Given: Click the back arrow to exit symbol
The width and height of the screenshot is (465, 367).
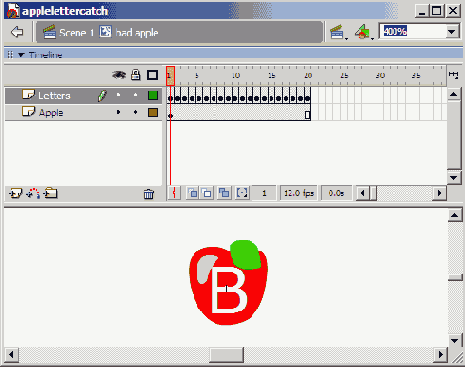Looking at the screenshot, I should point(17,32).
